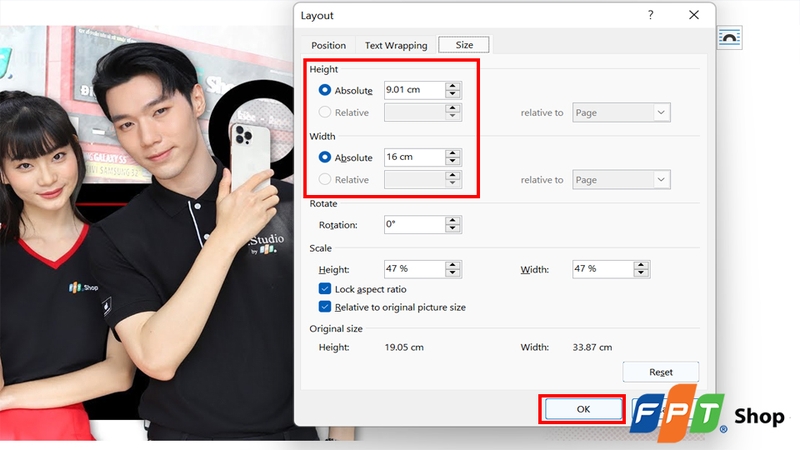Image resolution: width=800 pixels, height=450 pixels.
Task: Click the Width absolute field showing 16 cm
Action: click(414, 157)
